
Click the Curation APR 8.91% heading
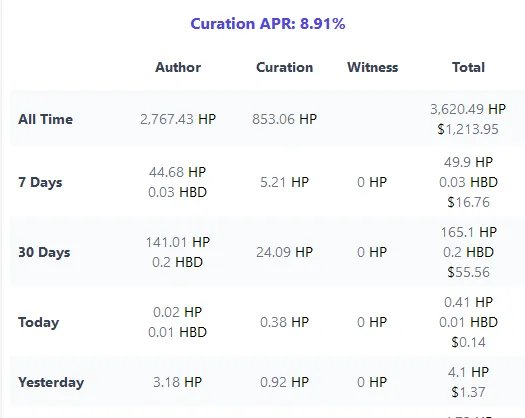[x=268, y=24]
